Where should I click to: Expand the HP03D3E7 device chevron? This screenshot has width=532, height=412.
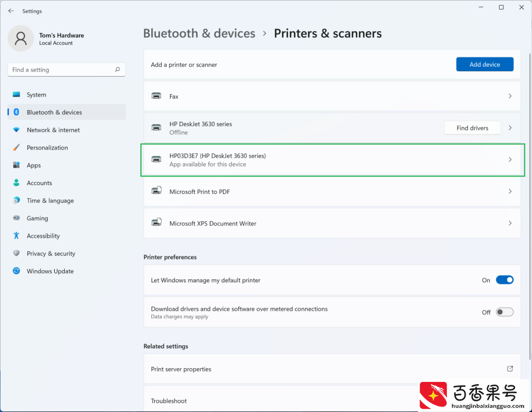click(x=510, y=159)
